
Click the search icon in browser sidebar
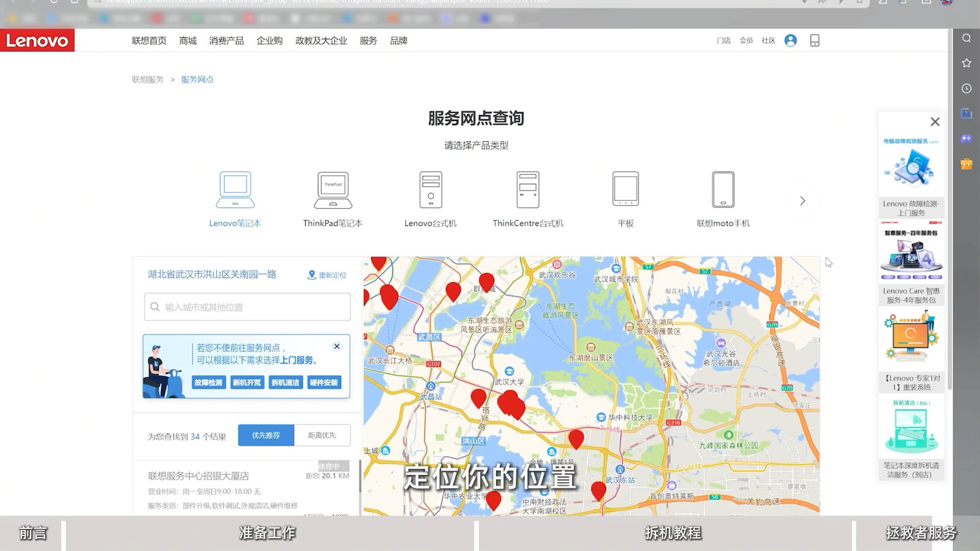pos(967,38)
